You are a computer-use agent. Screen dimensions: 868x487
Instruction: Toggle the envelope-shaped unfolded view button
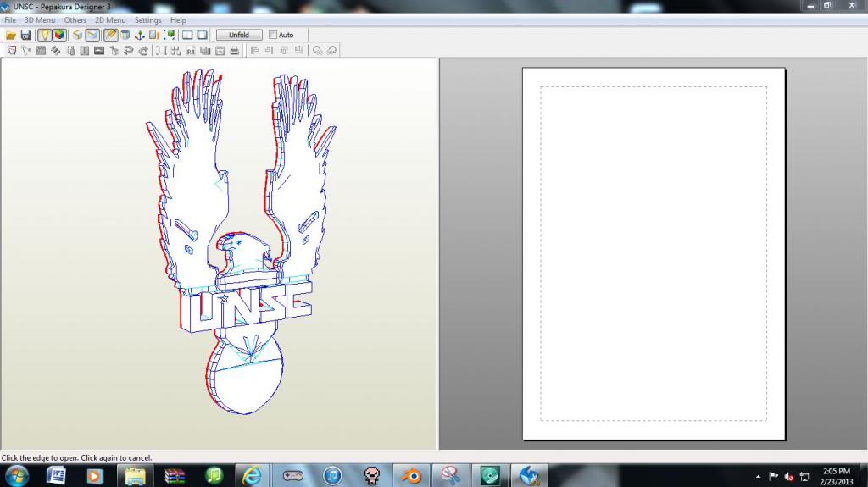click(x=92, y=35)
